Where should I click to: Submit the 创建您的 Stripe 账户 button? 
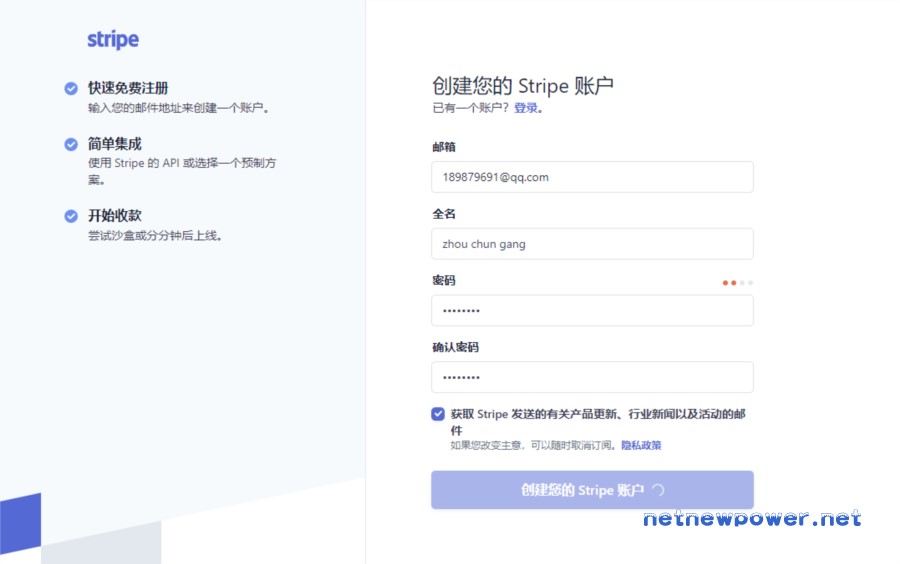(592, 490)
